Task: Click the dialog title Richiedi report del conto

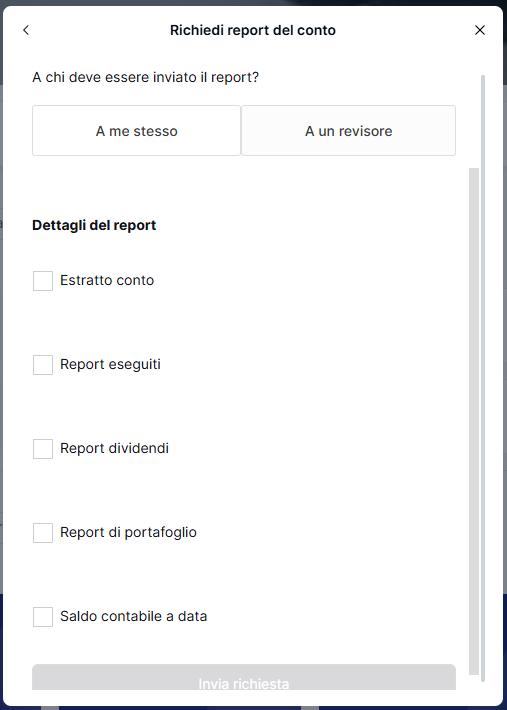Action: 253,30
